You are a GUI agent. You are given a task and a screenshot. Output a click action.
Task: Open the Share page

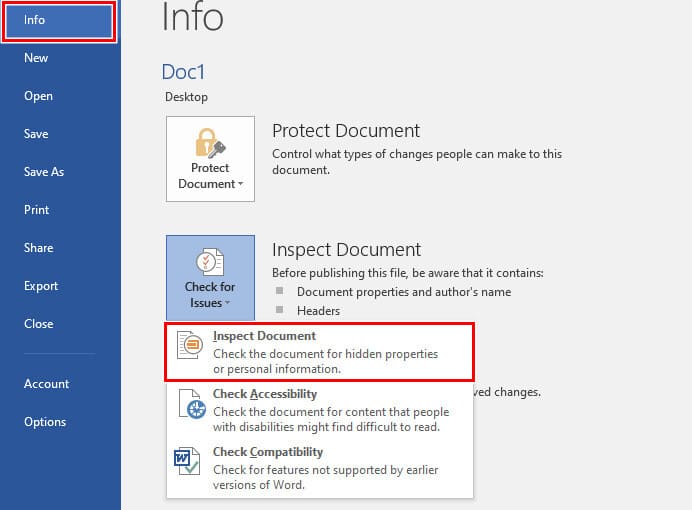coord(38,248)
